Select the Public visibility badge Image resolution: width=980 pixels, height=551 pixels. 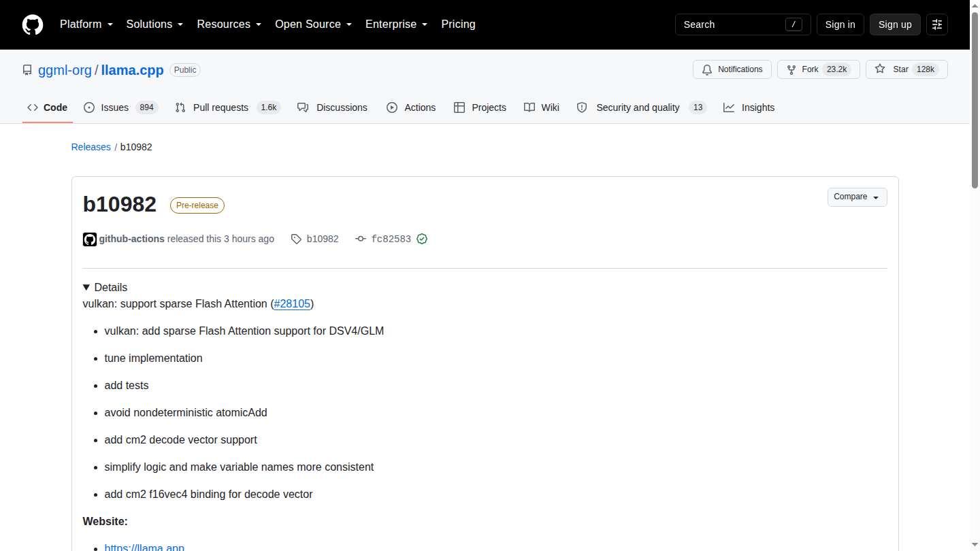coord(185,70)
